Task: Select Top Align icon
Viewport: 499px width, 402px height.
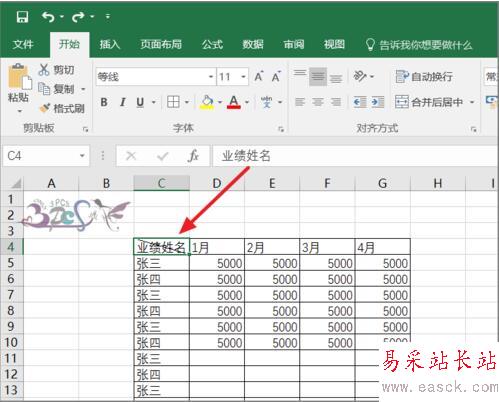Action: [x=300, y=74]
